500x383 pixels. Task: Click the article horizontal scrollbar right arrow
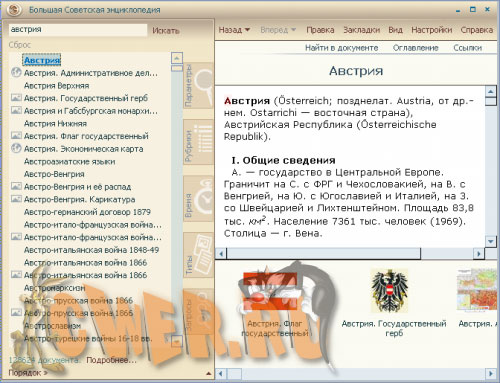click(479, 254)
